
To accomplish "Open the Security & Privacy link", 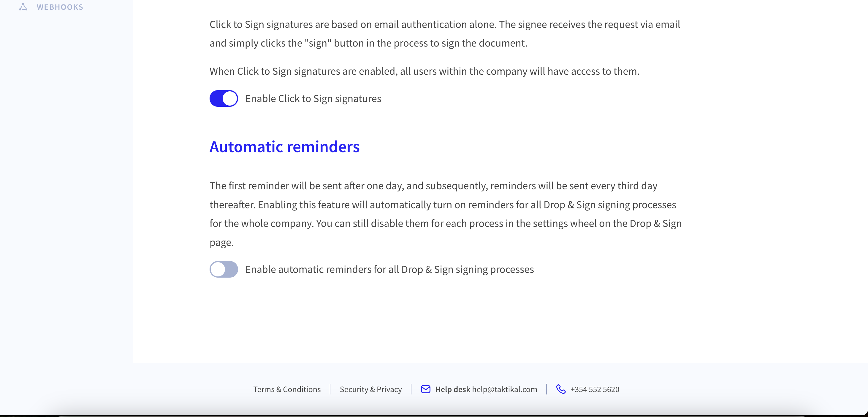I will (371, 389).
